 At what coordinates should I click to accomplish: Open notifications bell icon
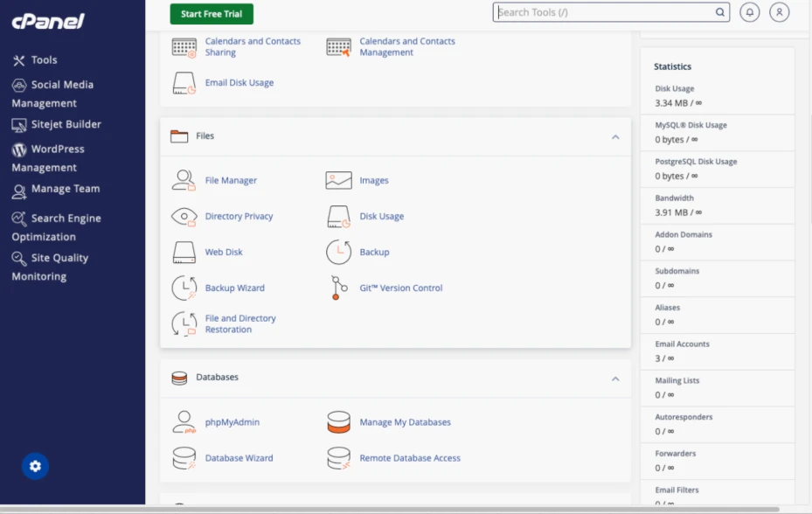click(x=749, y=12)
